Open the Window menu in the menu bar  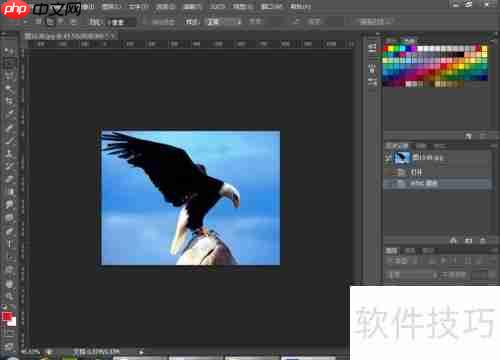click(x=271, y=6)
